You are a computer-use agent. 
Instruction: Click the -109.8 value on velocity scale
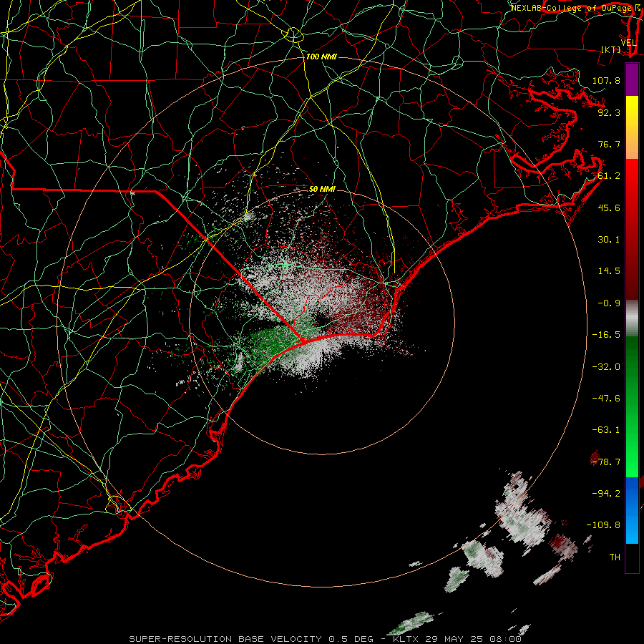click(603, 525)
